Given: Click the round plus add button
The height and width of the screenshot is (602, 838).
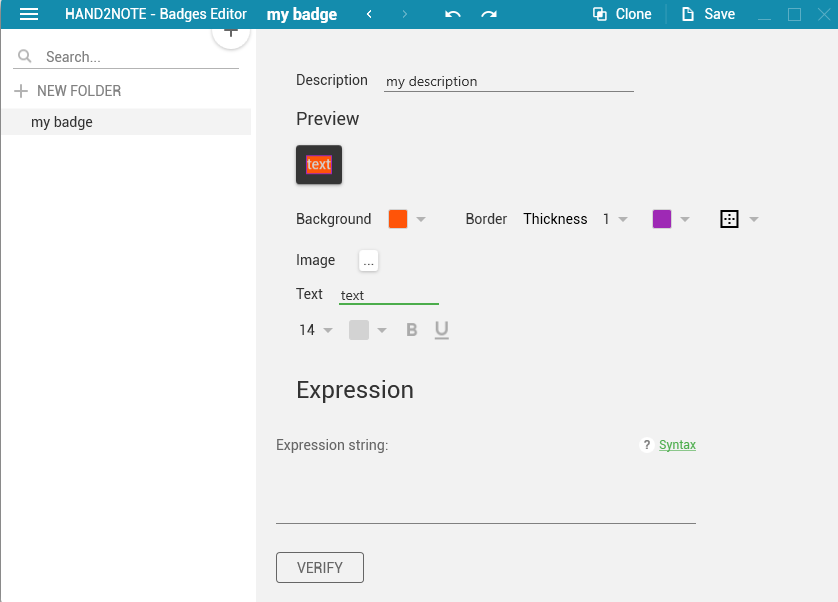Looking at the screenshot, I should pyautogui.click(x=231, y=32).
